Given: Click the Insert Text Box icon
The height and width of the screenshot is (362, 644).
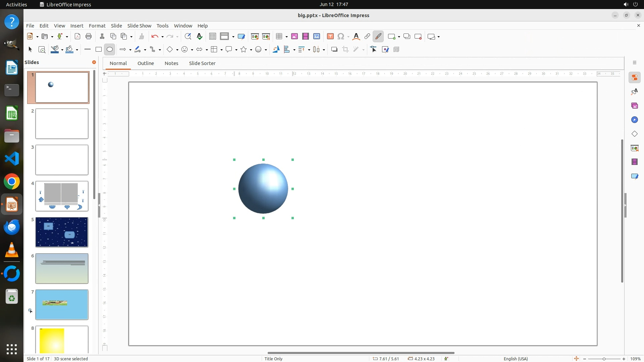Looking at the screenshot, I should pyautogui.click(x=330, y=37).
